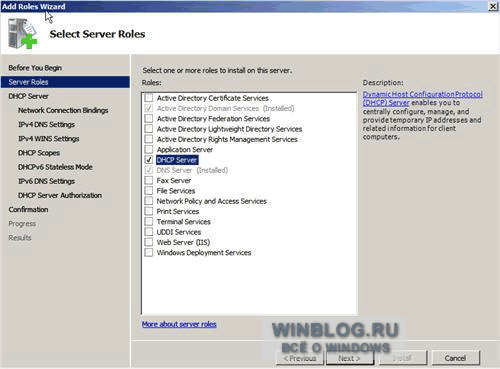Open DHCPv6 Stateless Mode step

tap(55, 167)
